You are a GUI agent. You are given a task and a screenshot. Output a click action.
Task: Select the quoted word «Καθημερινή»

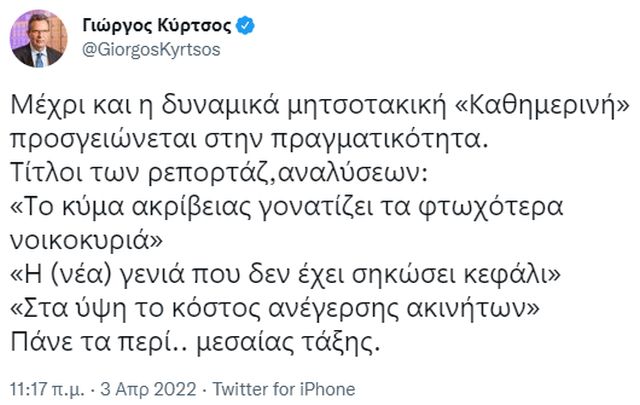(x=532, y=106)
